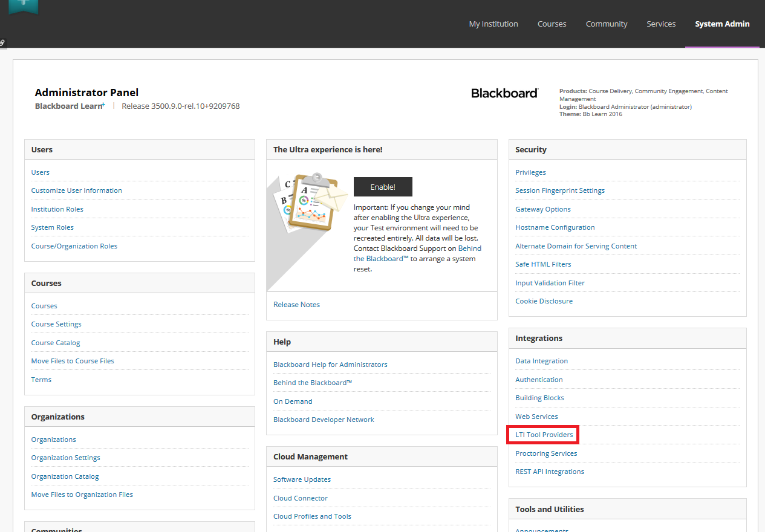View the Release Notes
The width and height of the screenshot is (765, 532).
[x=297, y=305]
